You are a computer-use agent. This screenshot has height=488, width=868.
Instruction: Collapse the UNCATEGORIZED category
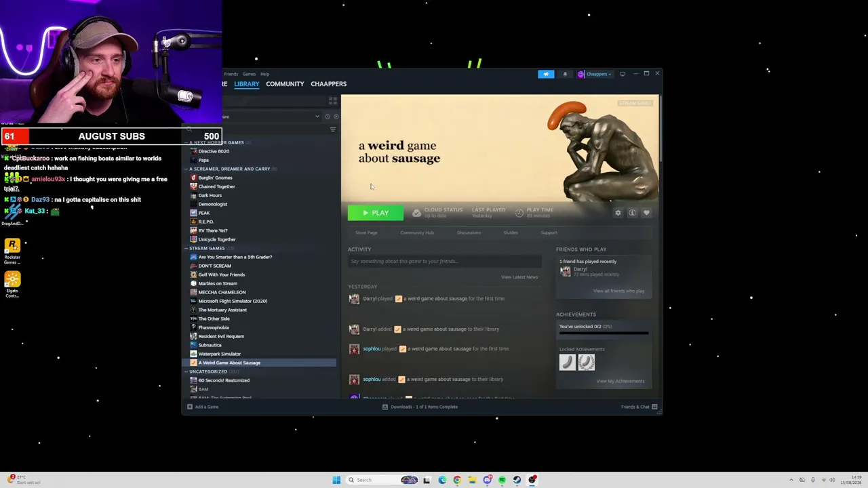[x=208, y=371]
